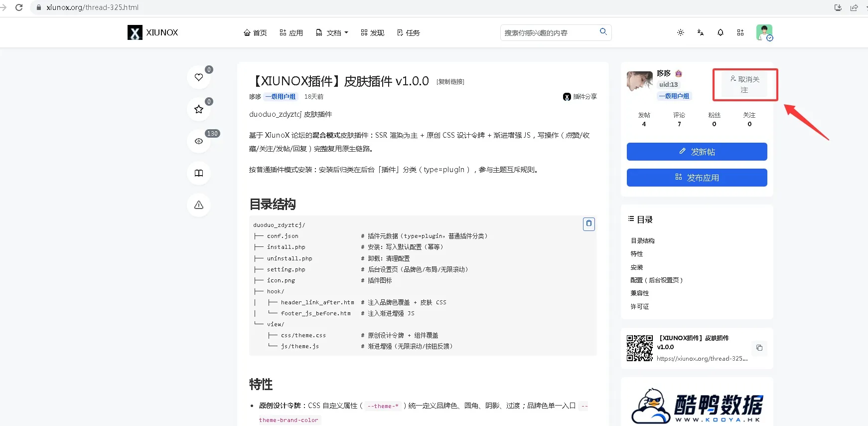Click 取消关注 unfollow button

click(x=745, y=85)
